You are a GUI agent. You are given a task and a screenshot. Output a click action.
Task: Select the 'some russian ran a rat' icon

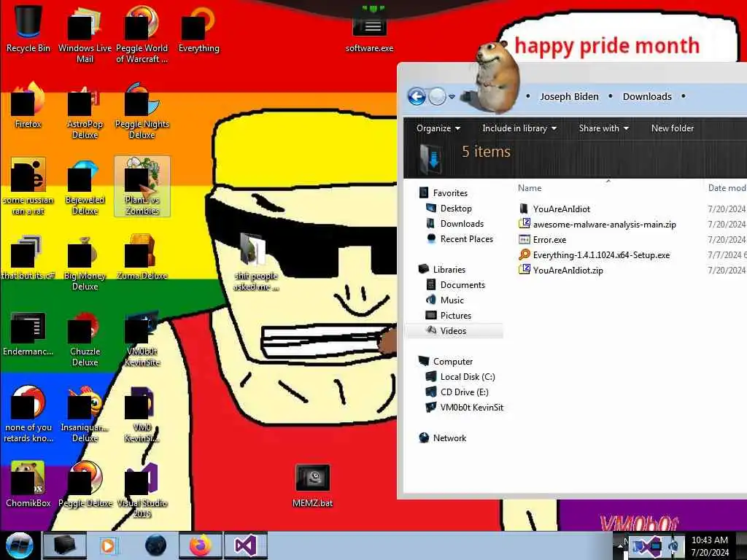[x=28, y=186]
